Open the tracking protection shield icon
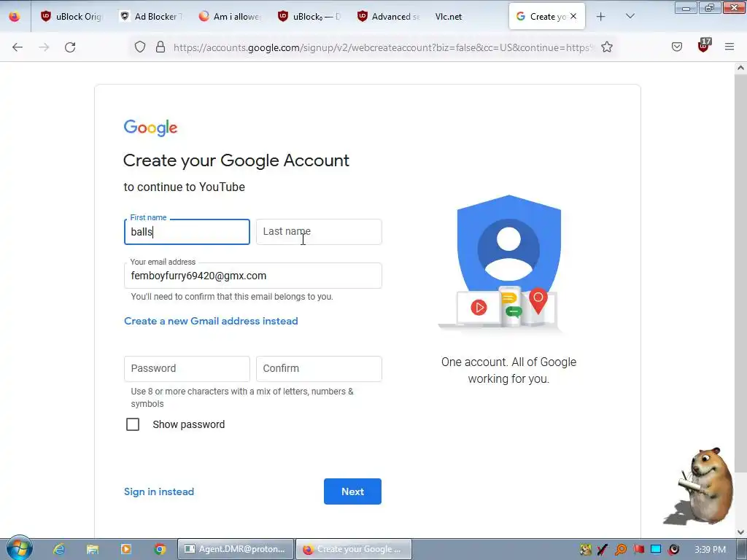 [x=139, y=47]
